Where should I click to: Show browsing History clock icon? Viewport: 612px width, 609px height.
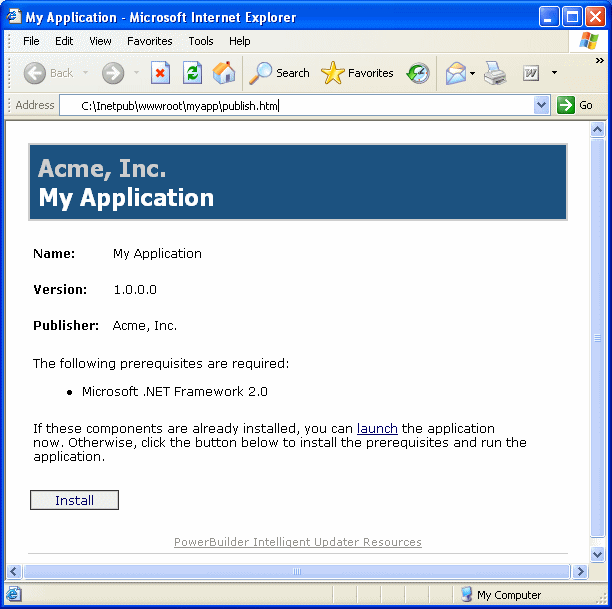(418, 73)
